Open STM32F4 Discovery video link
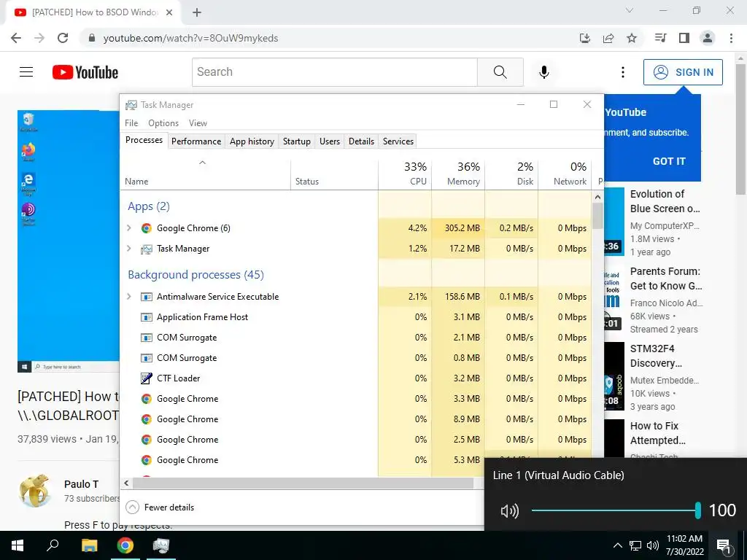 (x=656, y=356)
